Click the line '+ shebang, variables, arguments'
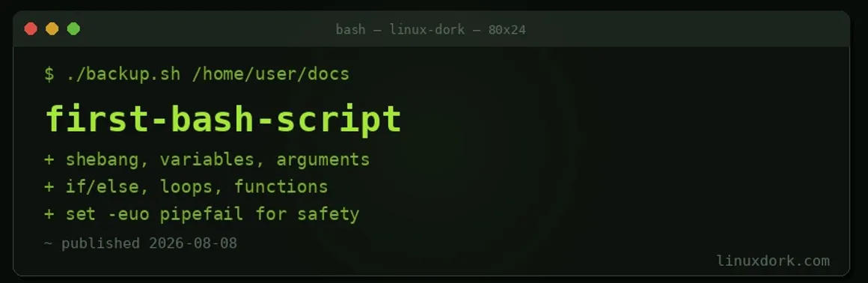This screenshot has width=868, height=283. [207, 159]
